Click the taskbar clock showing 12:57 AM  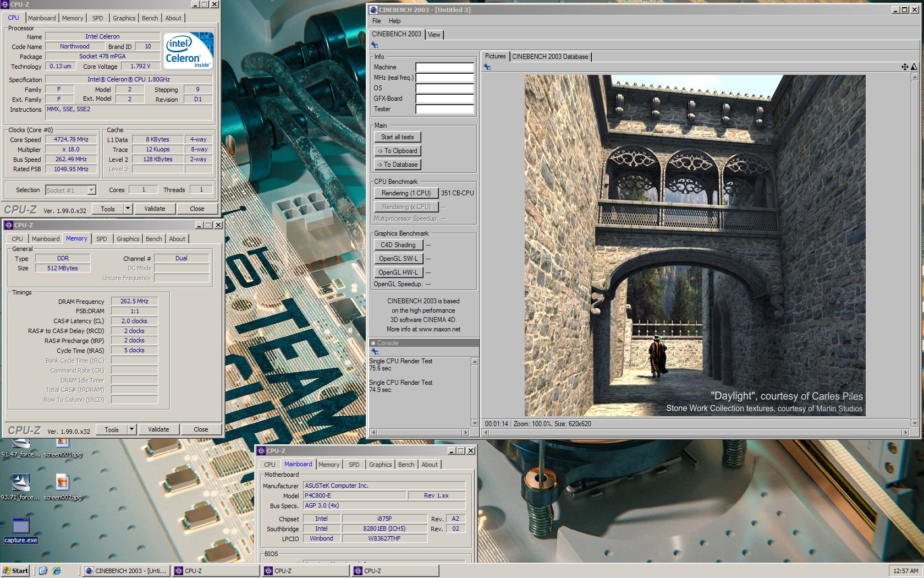click(x=905, y=571)
